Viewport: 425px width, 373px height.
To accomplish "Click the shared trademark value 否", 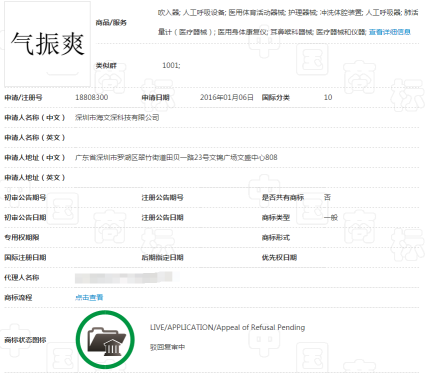I will [x=327, y=197].
